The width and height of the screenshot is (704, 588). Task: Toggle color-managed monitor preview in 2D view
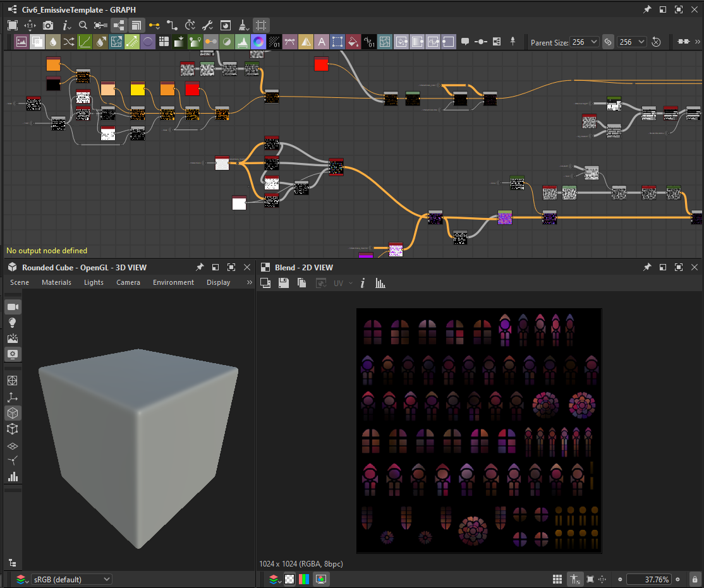tap(321, 579)
